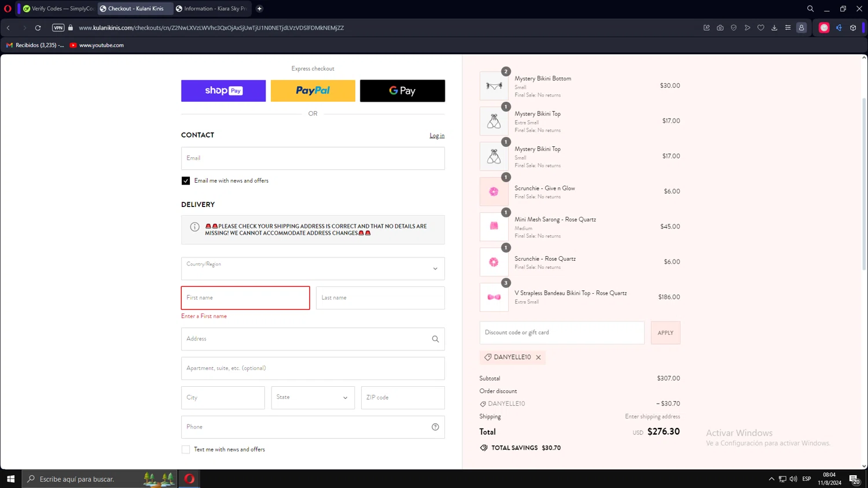Click Scrunchie - Rose Quartz thumbnail
The width and height of the screenshot is (868, 488).
(494, 262)
